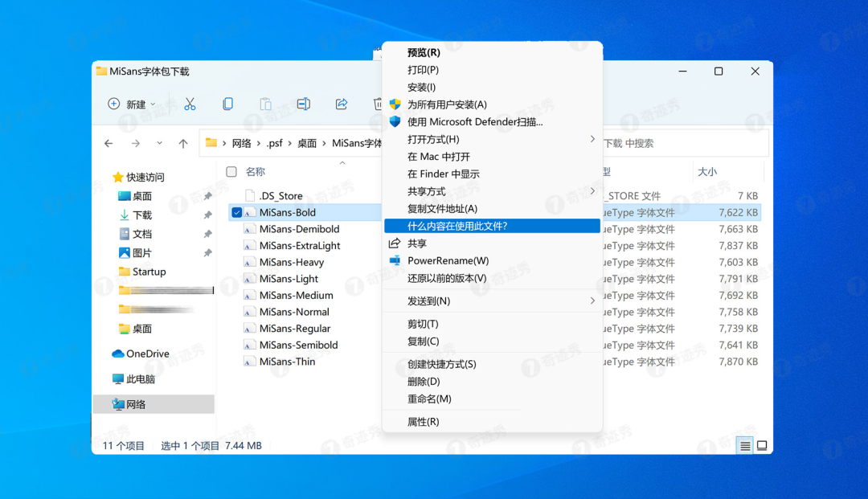Go up one folder level arrow

click(x=183, y=143)
